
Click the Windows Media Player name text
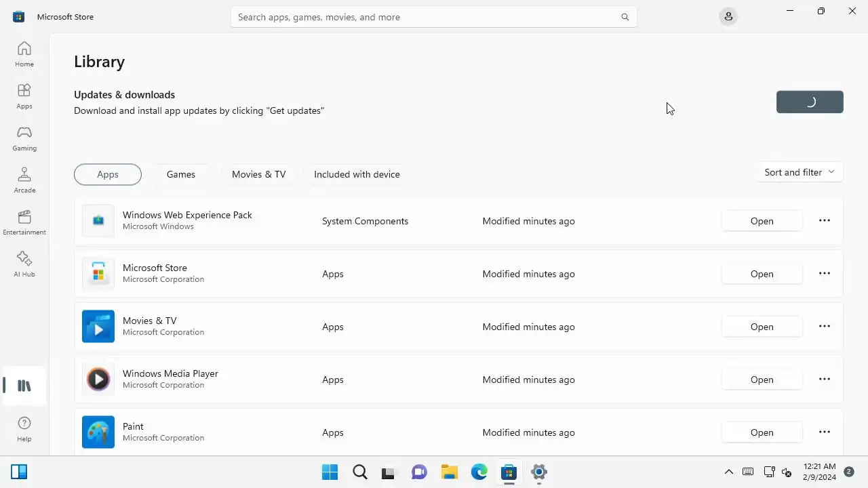[170, 373]
